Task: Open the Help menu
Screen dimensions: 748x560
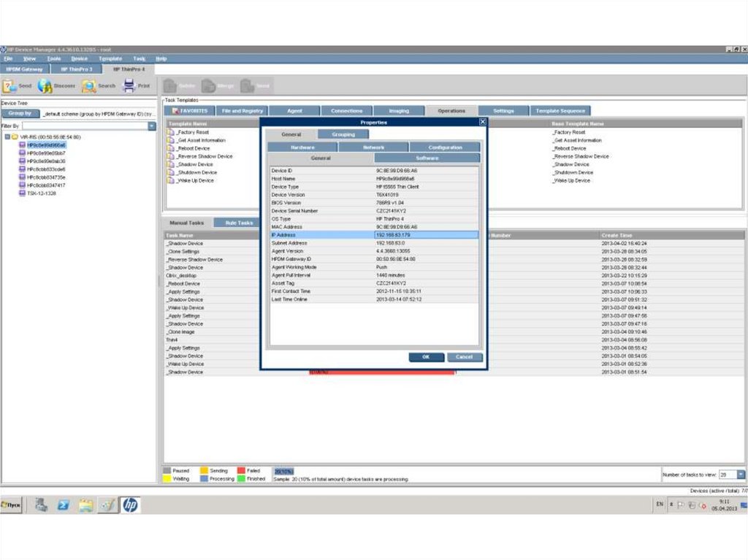Action: click(x=161, y=58)
